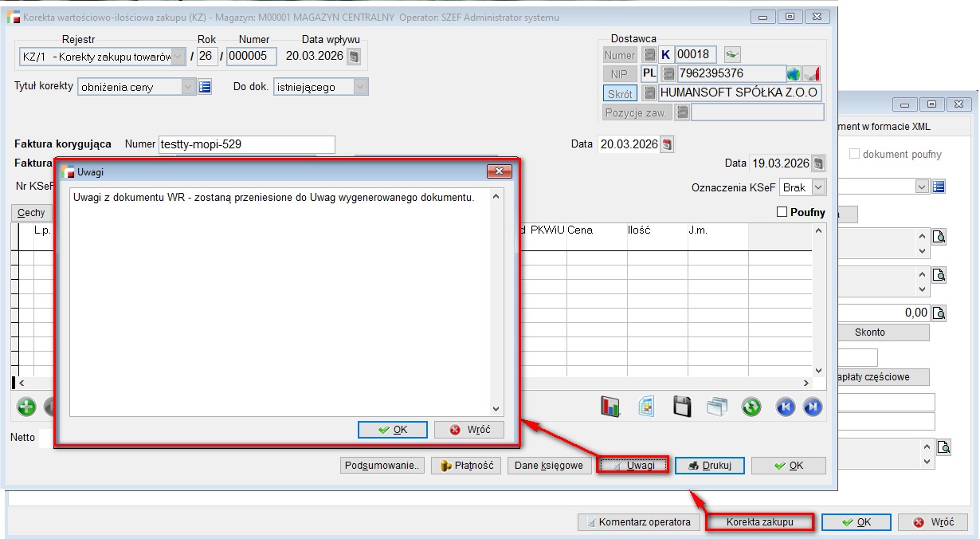Click the bar chart icon in toolbar
Image resolution: width=980 pixels, height=539 pixels.
pyautogui.click(x=610, y=407)
